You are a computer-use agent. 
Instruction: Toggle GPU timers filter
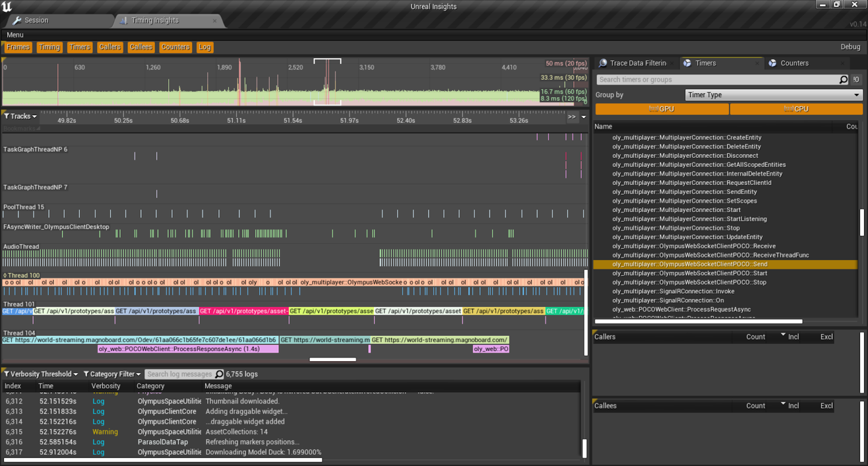pos(662,109)
